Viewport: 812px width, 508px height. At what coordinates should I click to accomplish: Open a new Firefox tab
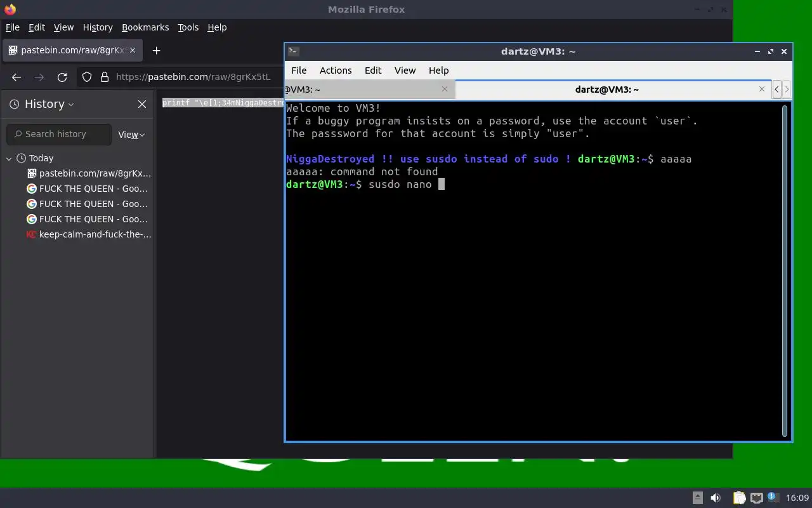(x=156, y=50)
